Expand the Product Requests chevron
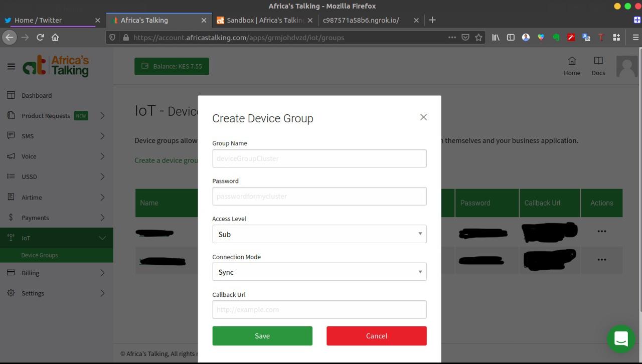 102,116
